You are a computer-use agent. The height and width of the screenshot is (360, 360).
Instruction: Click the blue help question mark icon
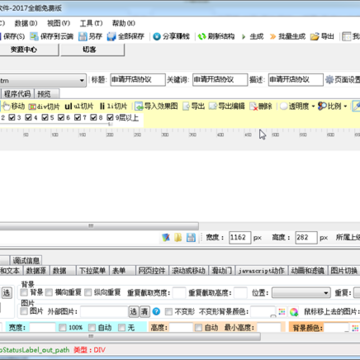tap(156, 312)
